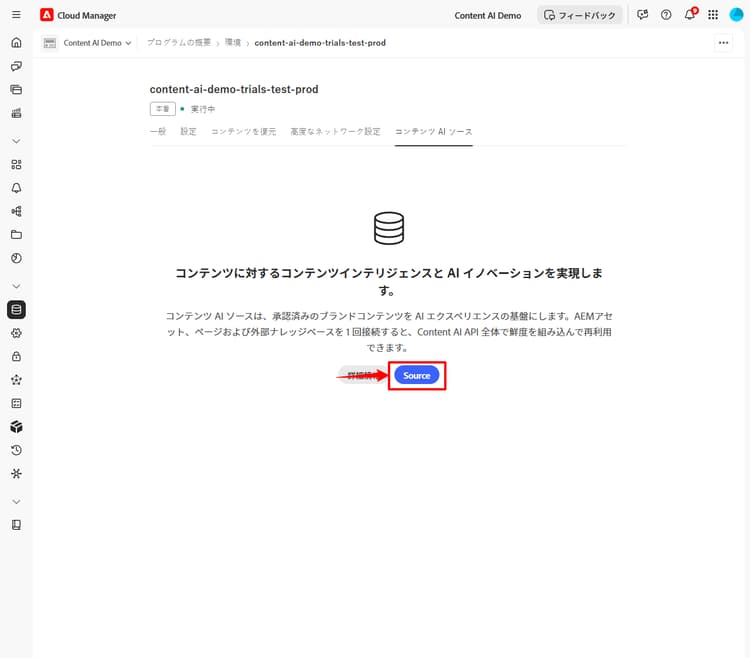Screen dimensions: 750x658
Task: Switch to the 設定 tab
Action: (x=188, y=132)
